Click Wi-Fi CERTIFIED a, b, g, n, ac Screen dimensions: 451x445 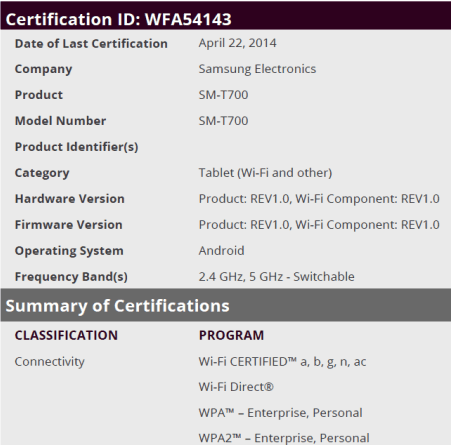tap(282, 362)
